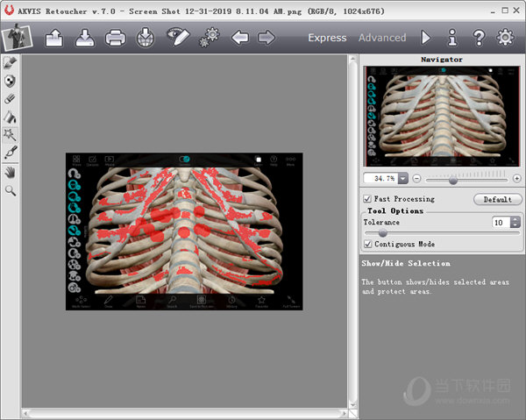Open program info icon
526x420 pixels.
point(452,37)
